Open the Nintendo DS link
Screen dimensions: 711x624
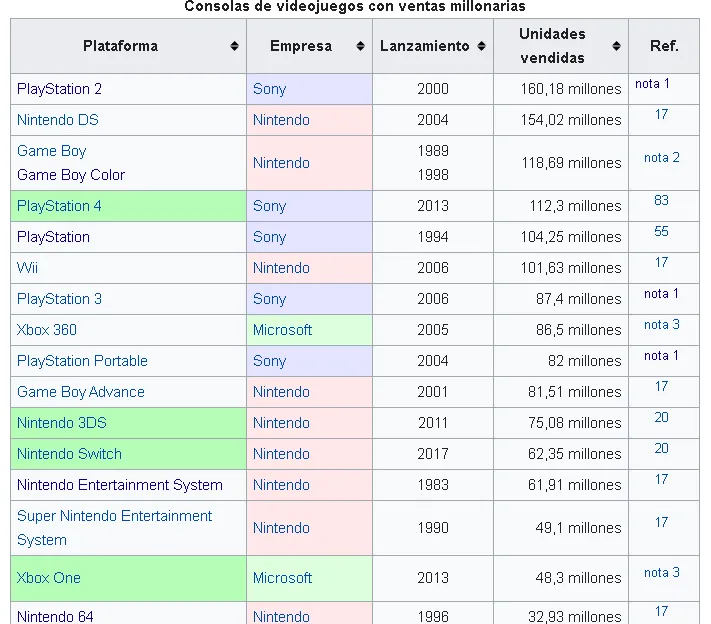click(x=58, y=120)
